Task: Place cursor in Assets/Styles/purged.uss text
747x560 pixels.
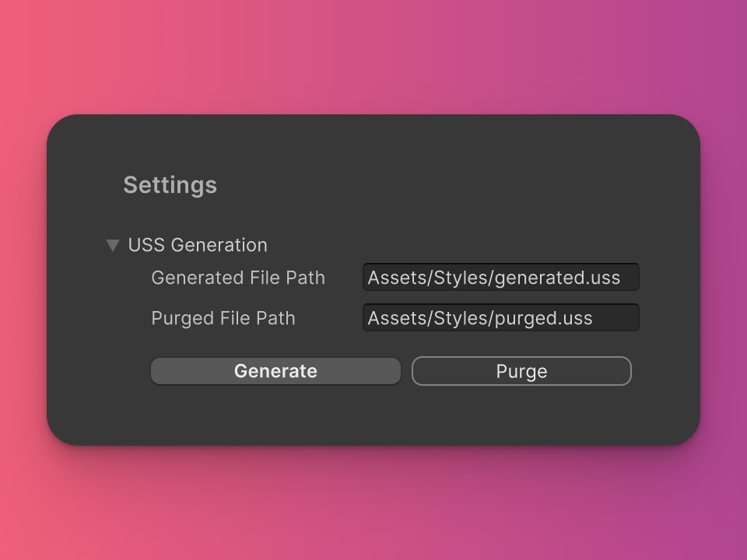Action: click(x=480, y=318)
